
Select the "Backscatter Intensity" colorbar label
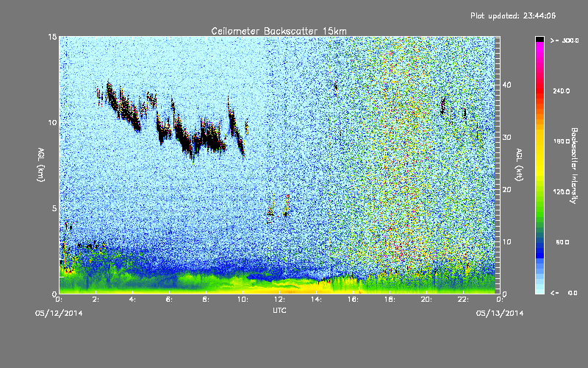[x=574, y=166]
